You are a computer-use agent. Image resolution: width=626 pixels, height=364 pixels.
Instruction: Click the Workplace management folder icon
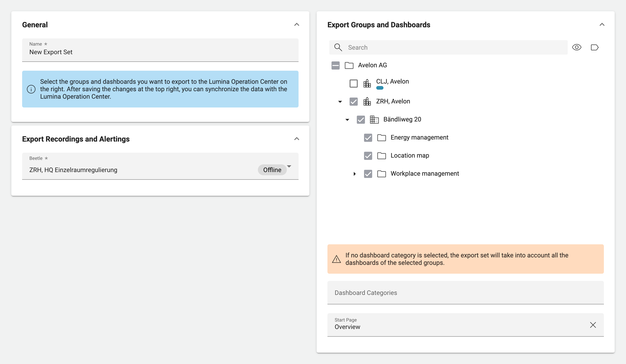point(381,174)
